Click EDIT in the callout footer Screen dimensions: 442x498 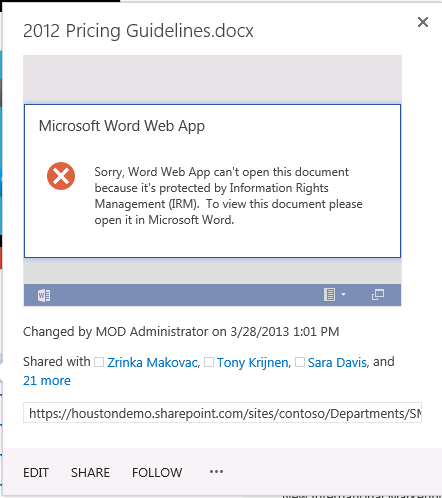[x=36, y=473]
